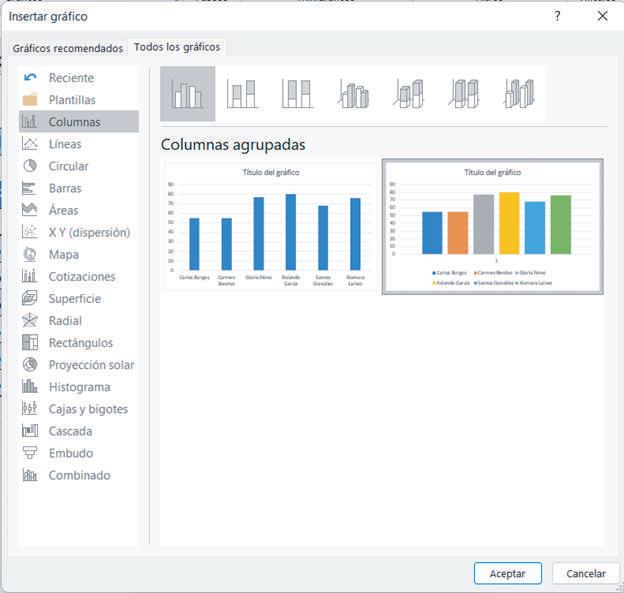Click the Columnas chart icon
The image size is (624, 593).
(x=30, y=122)
